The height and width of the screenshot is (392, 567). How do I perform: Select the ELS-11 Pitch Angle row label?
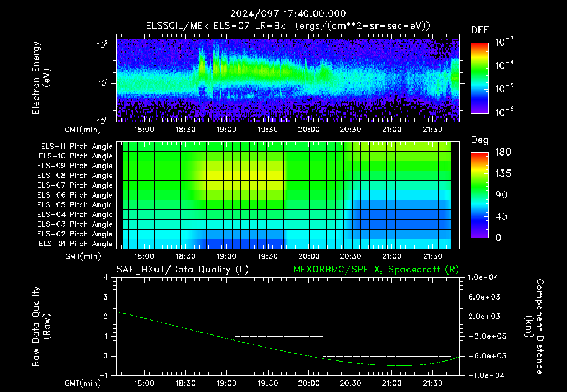(x=76, y=147)
